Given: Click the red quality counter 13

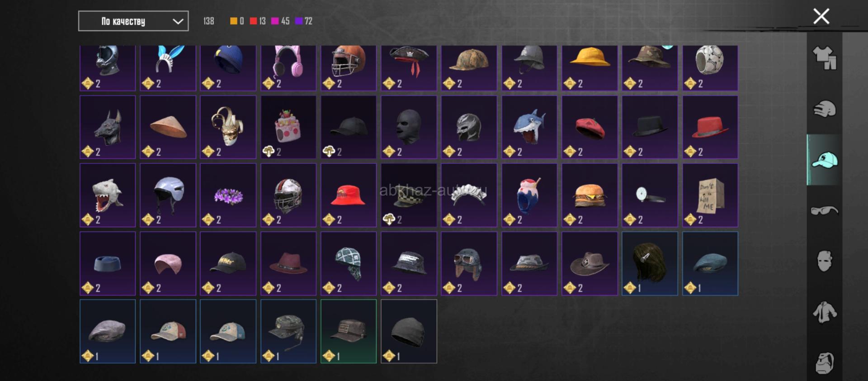Looking at the screenshot, I should pos(258,21).
